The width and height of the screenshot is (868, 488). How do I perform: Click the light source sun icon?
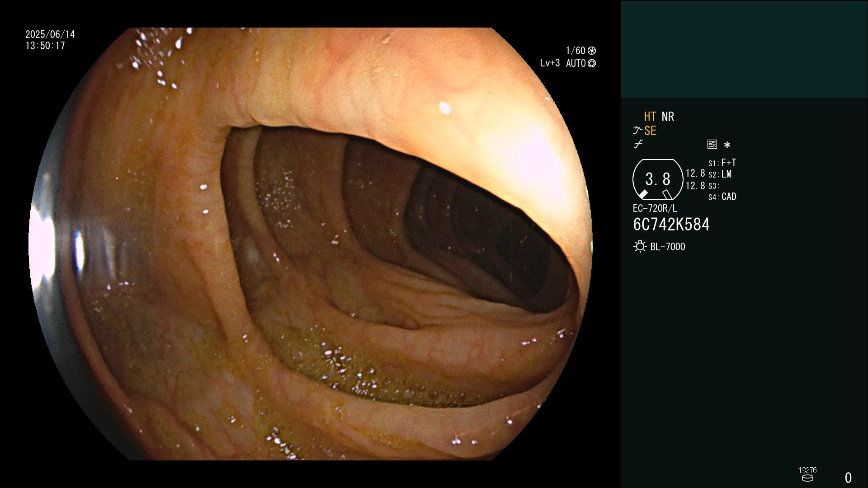[640, 247]
